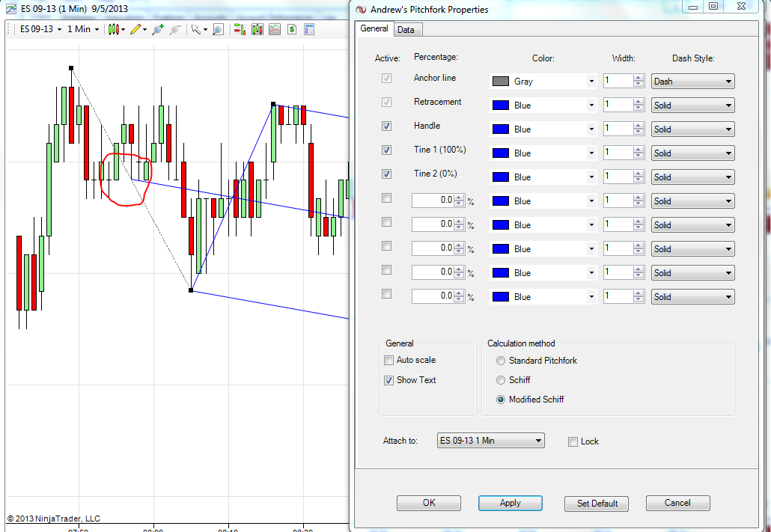Toggle the Tine 1 (100%) checkbox
This screenshot has height=532, width=771.
coord(386,150)
